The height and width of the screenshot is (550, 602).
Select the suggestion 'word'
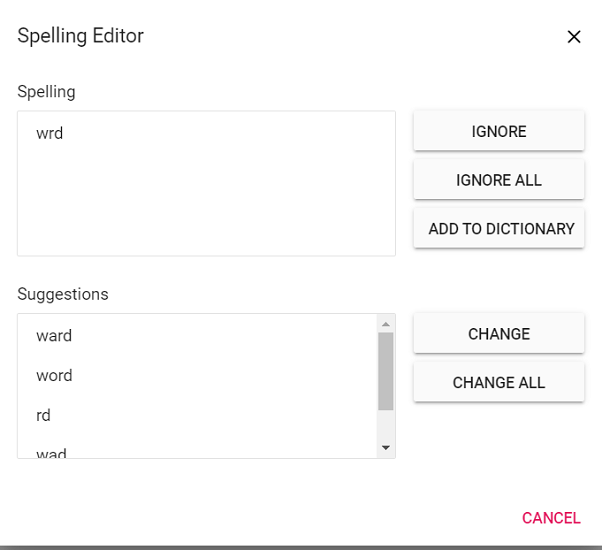197,376
